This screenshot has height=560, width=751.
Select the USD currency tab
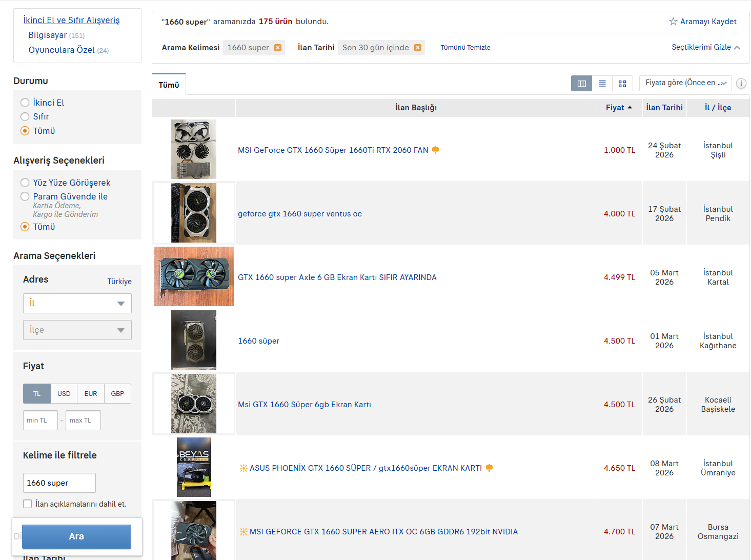pos(64,393)
